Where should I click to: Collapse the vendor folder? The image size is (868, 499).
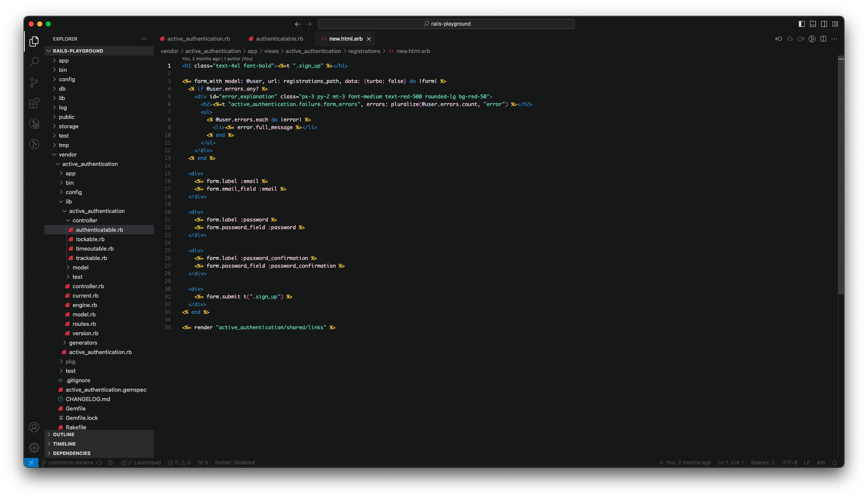[x=67, y=155]
